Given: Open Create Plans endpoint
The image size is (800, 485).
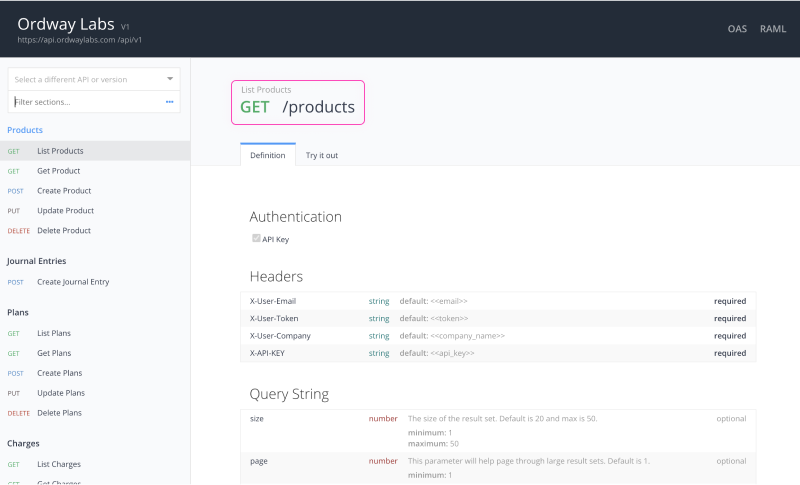Looking at the screenshot, I should 60,373.
